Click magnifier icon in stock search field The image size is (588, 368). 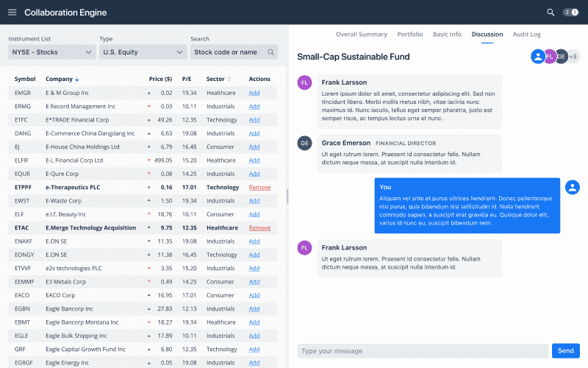click(271, 52)
